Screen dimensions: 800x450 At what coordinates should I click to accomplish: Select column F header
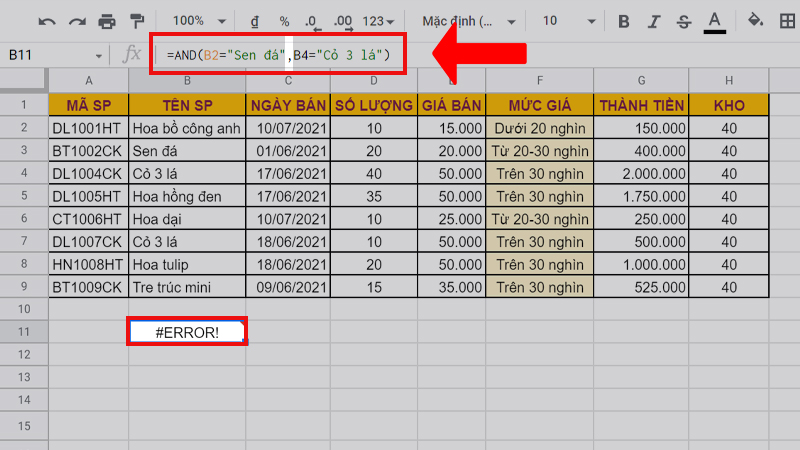click(540, 81)
